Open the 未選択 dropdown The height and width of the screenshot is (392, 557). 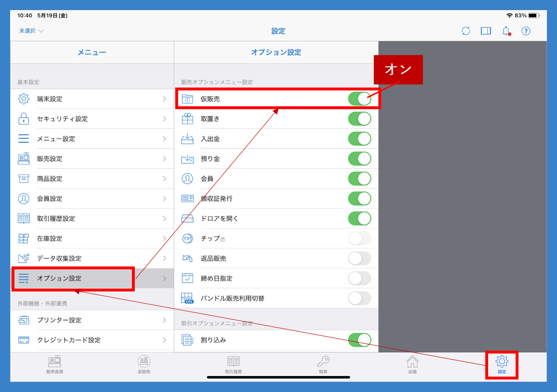(31, 31)
